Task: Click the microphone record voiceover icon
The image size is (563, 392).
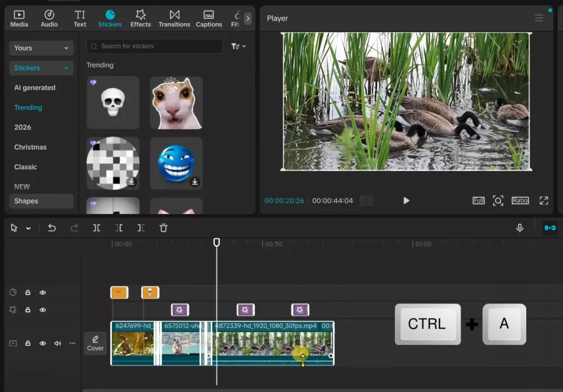Action: pos(520,228)
